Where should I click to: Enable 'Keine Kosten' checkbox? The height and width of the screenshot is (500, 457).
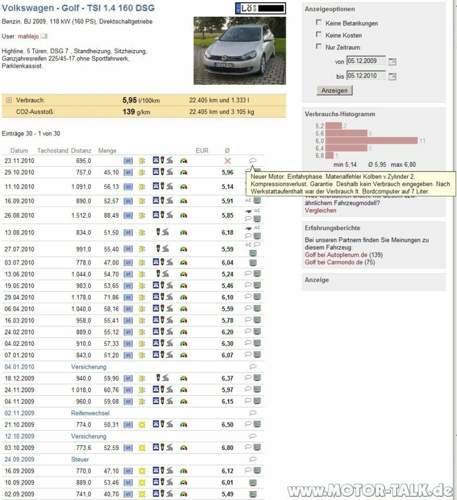point(319,34)
